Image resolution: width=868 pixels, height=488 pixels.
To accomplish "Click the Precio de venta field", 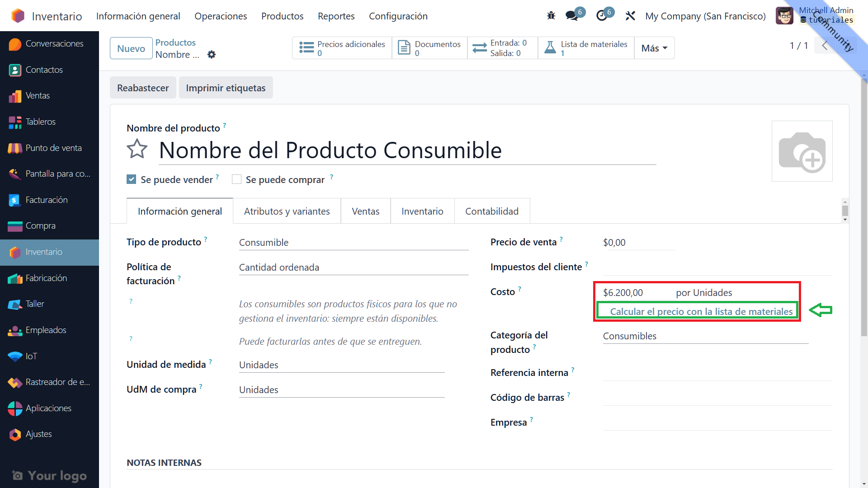I will click(x=638, y=243).
